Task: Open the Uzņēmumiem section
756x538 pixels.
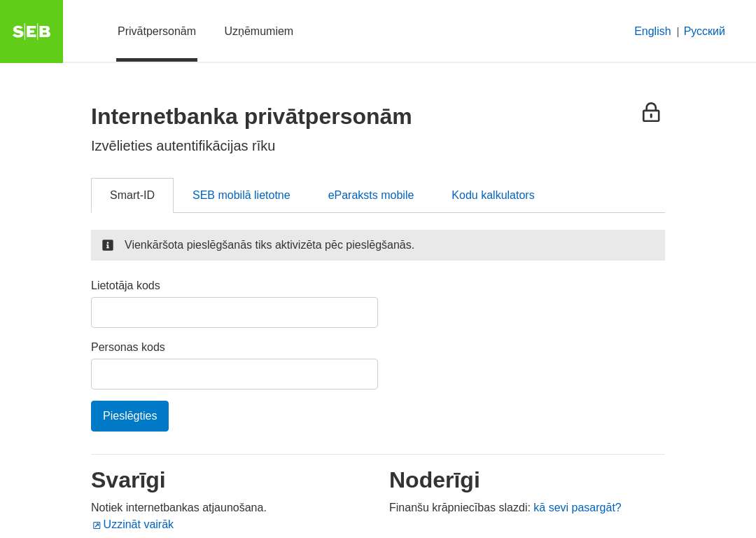Action: tap(258, 32)
